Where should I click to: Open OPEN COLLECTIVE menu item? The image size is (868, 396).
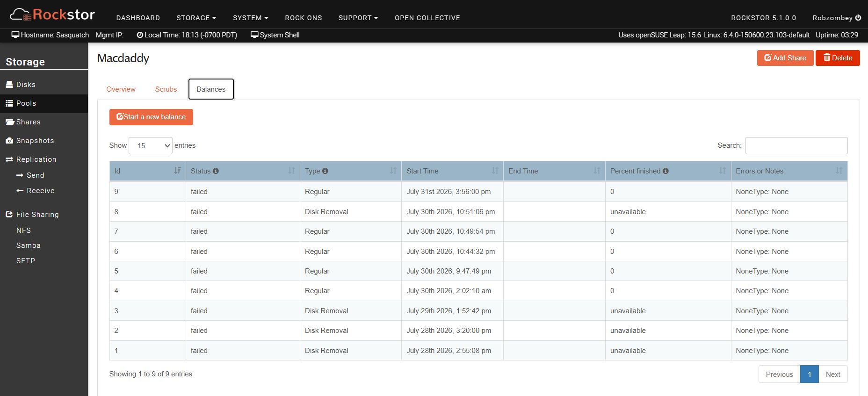(x=427, y=18)
